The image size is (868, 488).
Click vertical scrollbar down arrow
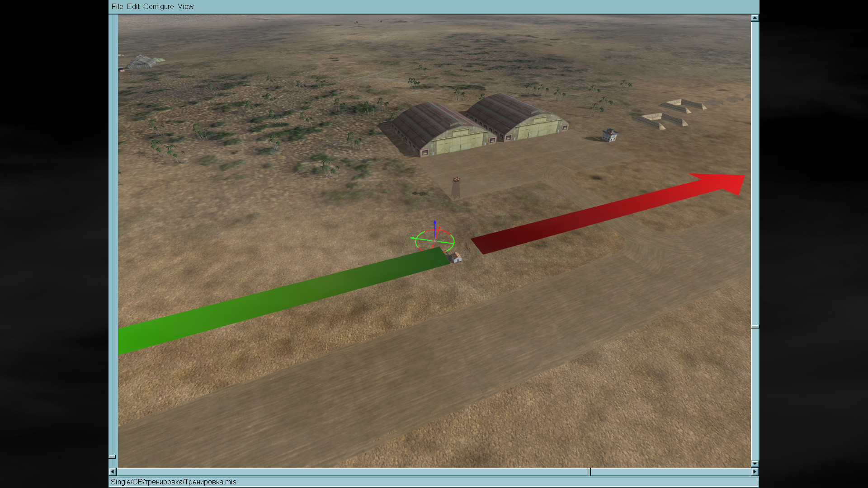tap(755, 464)
